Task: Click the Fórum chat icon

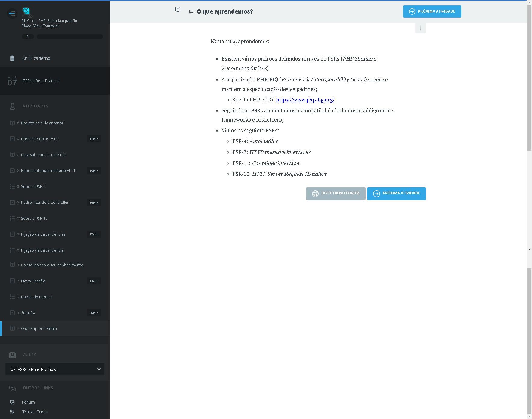Action: (x=12, y=402)
